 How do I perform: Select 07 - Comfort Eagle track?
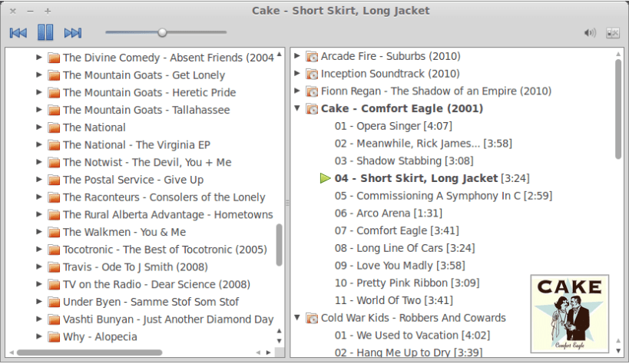coord(397,230)
